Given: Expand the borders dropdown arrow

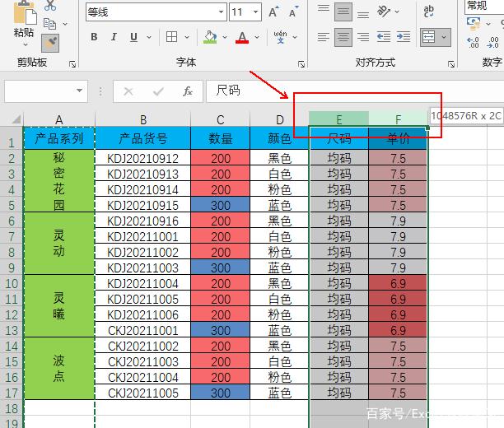Looking at the screenshot, I should pyautogui.click(x=187, y=37).
